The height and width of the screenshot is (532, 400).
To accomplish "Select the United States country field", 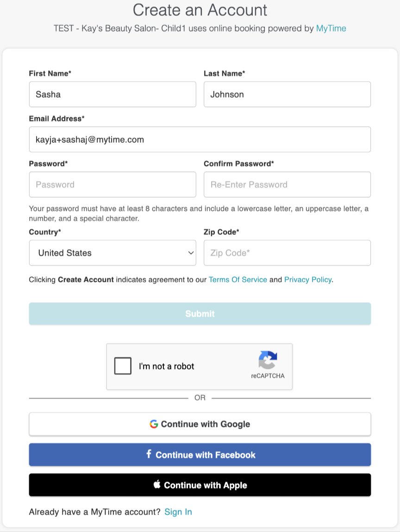I will (112, 253).
